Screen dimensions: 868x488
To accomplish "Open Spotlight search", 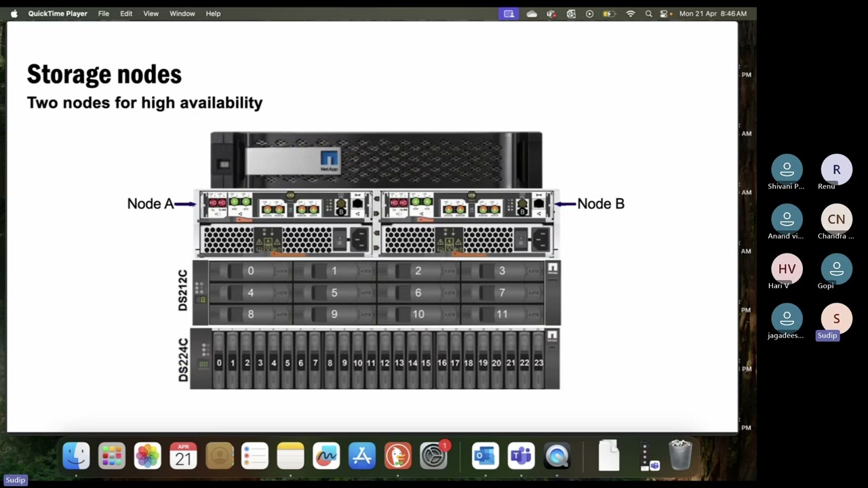I will point(649,14).
